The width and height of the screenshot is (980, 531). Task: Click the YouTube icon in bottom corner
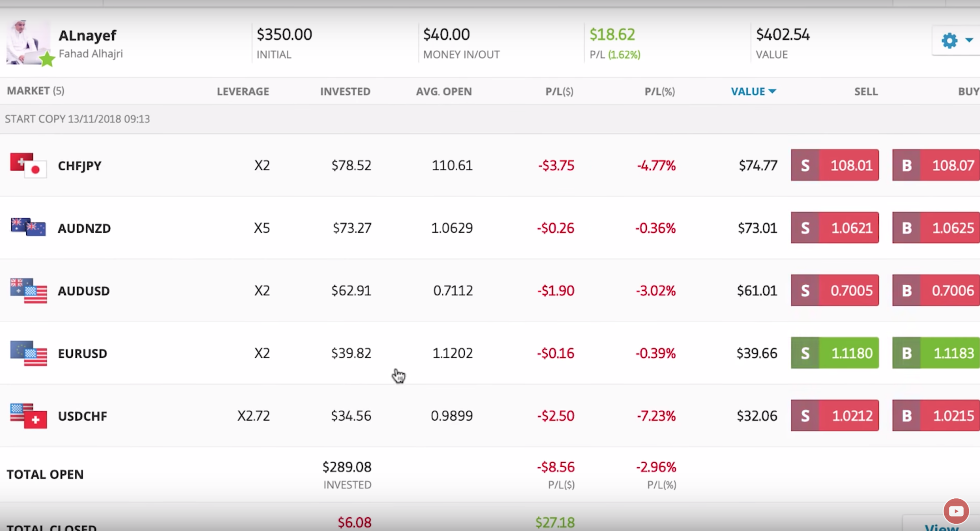point(956,511)
